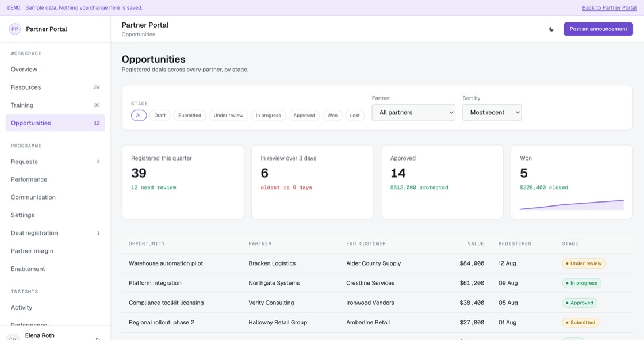Image resolution: width=644 pixels, height=340 pixels.
Task: Click the In progress stage badge in table
Action: pyautogui.click(x=581, y=283)
